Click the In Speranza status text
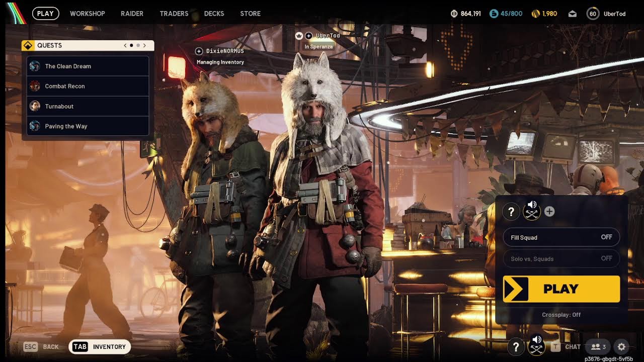644x362 pixels. [x=318, y=47]
